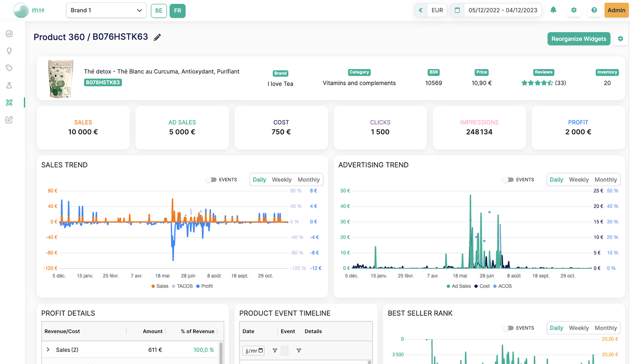Click the AD SALES 5 000 € card
The image size is (630, 364).
point(182,128)
